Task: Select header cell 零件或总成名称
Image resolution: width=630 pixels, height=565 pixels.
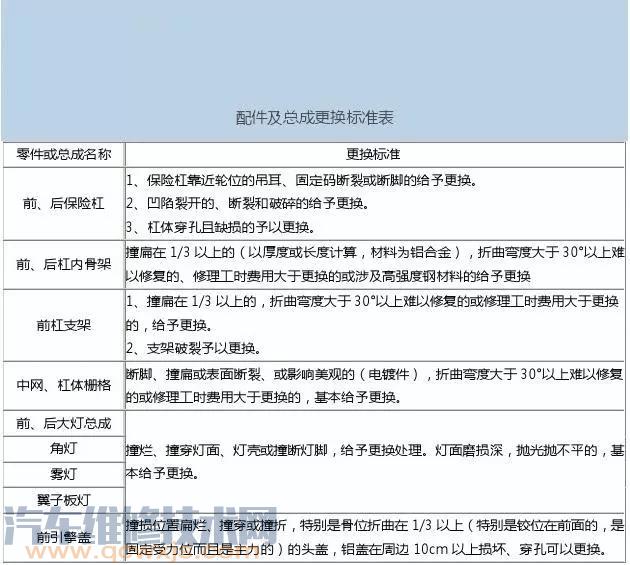Action: 63,154
